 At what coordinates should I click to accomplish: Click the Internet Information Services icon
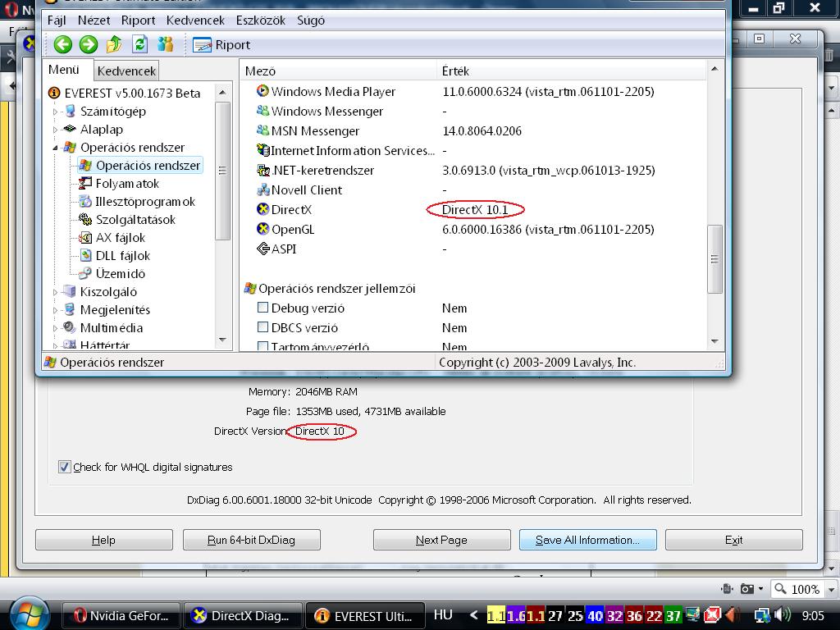(262, 151)
